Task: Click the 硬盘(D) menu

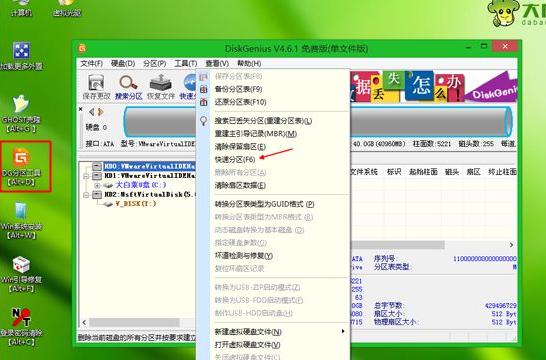Action: click(x=123, y=63)
